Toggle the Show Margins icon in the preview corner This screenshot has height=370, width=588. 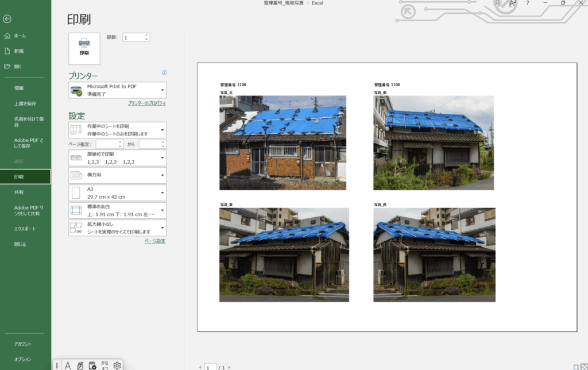[x=576, y=367]
